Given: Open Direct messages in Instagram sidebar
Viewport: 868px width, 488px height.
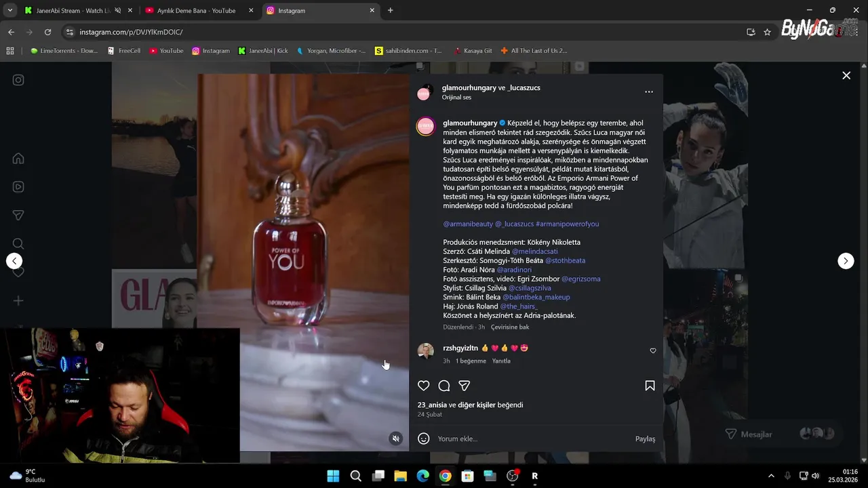Looking at the screenshot, I should tap(18, 216).
